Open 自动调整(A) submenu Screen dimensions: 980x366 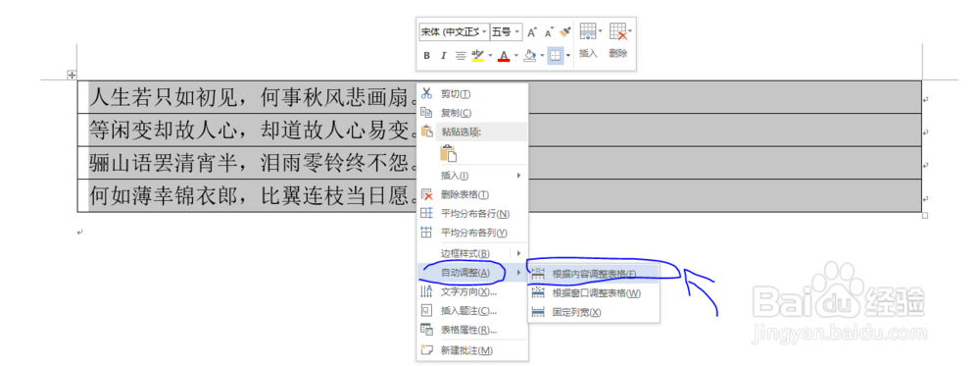click(x=472, y=272)
